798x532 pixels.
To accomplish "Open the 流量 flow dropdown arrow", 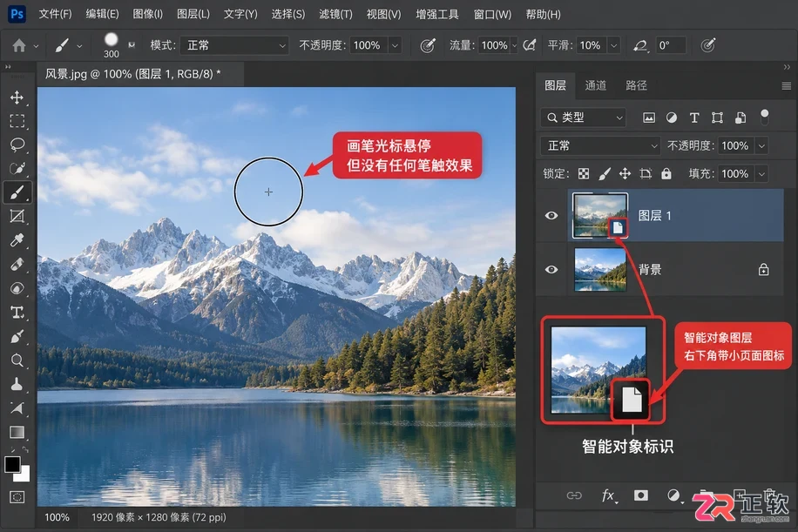I will click(x=514, y=45).
